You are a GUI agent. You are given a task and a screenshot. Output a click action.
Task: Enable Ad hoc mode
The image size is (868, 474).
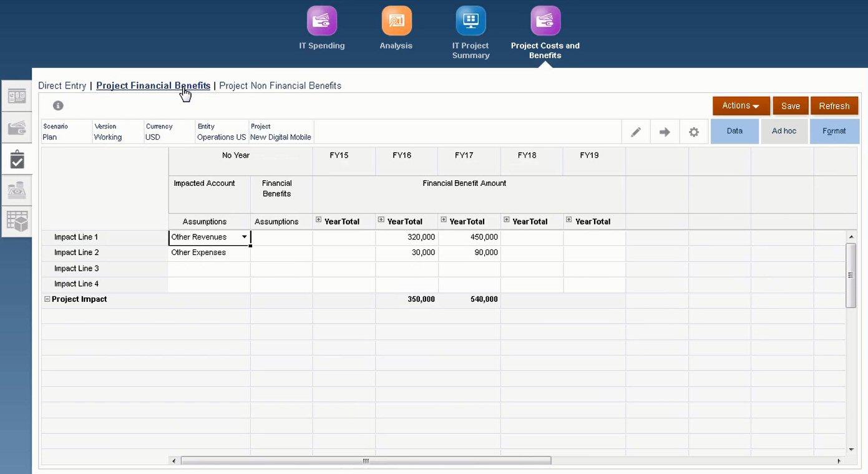point(784,131)
